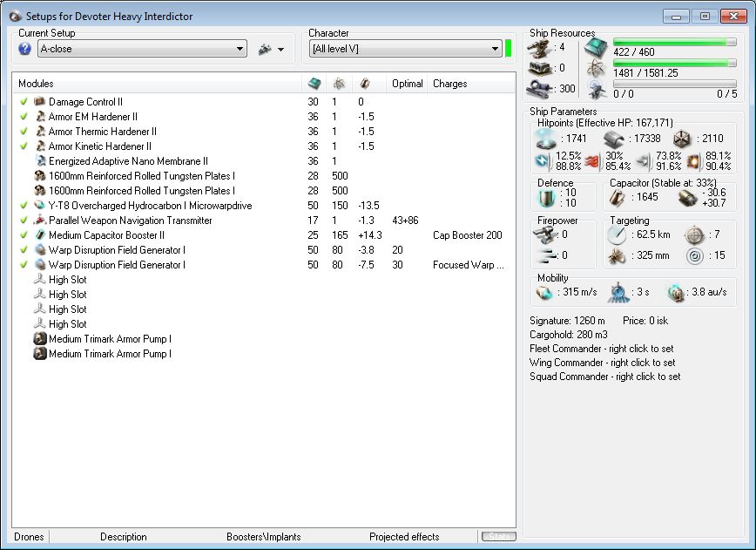Click the targeting range icon showing 62.5 km

tap(617, 235)
